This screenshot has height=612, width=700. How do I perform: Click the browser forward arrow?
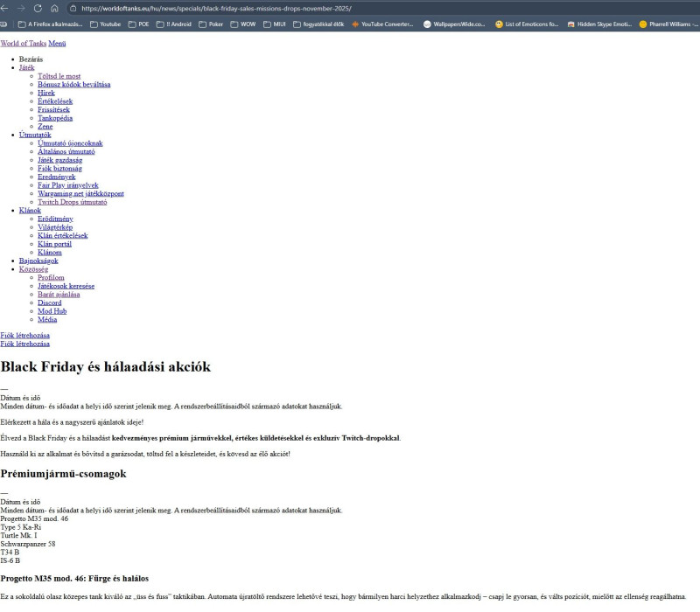(x=21, y=8)
